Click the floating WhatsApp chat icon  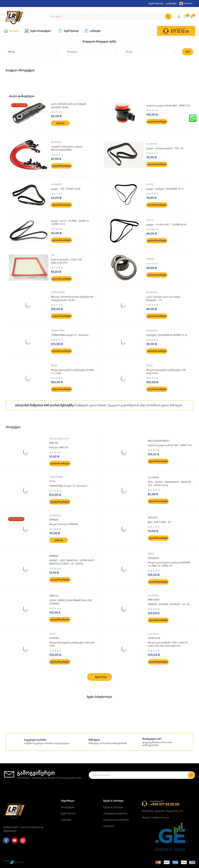click(x=193, y=118)
